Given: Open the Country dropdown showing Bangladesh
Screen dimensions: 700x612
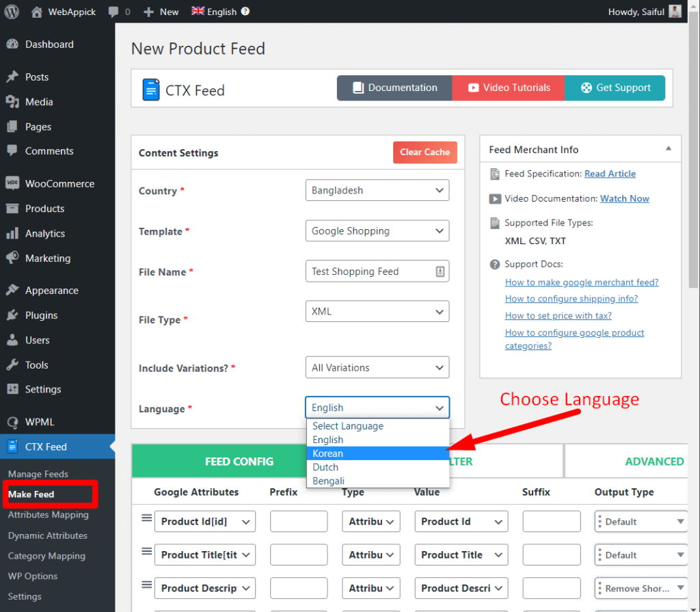Looking at the screenshot, I should click(x=377, y=190).
